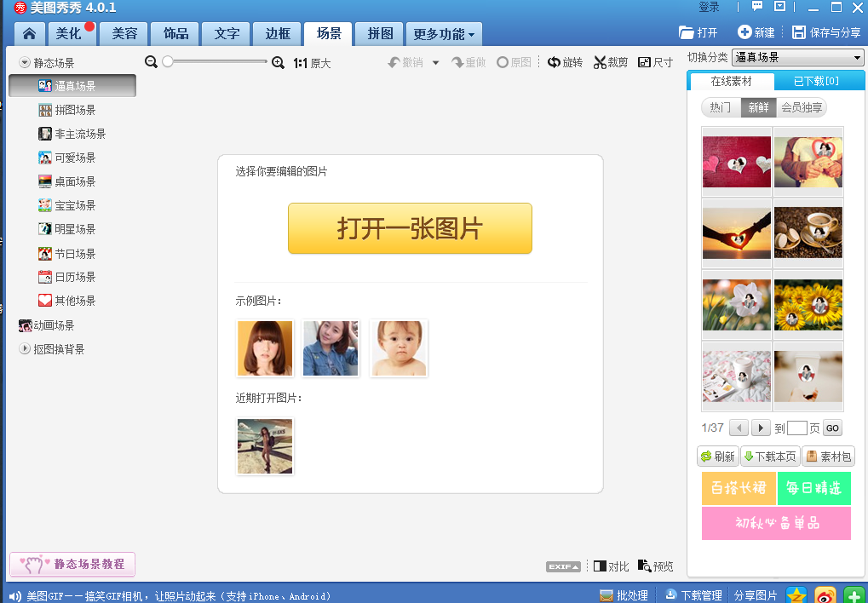
Task: Click the 刷新 refresh button
Action: coord(718,457)
